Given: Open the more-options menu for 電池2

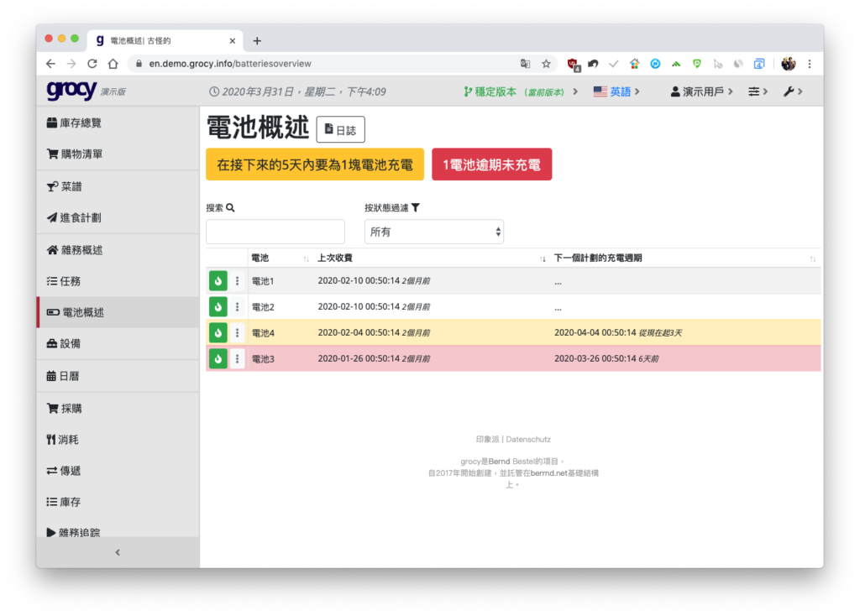Looking at the screenshot, I should pos(237,307).
